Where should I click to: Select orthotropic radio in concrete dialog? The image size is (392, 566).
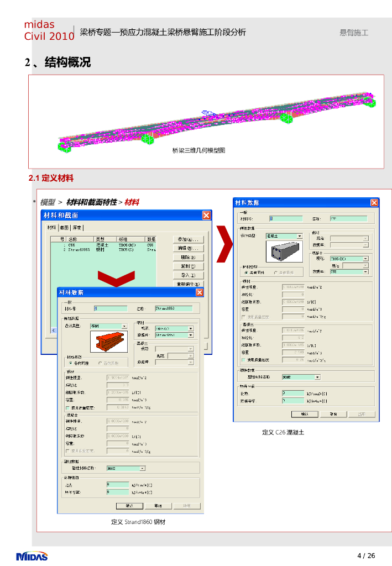tap(276, 272)
